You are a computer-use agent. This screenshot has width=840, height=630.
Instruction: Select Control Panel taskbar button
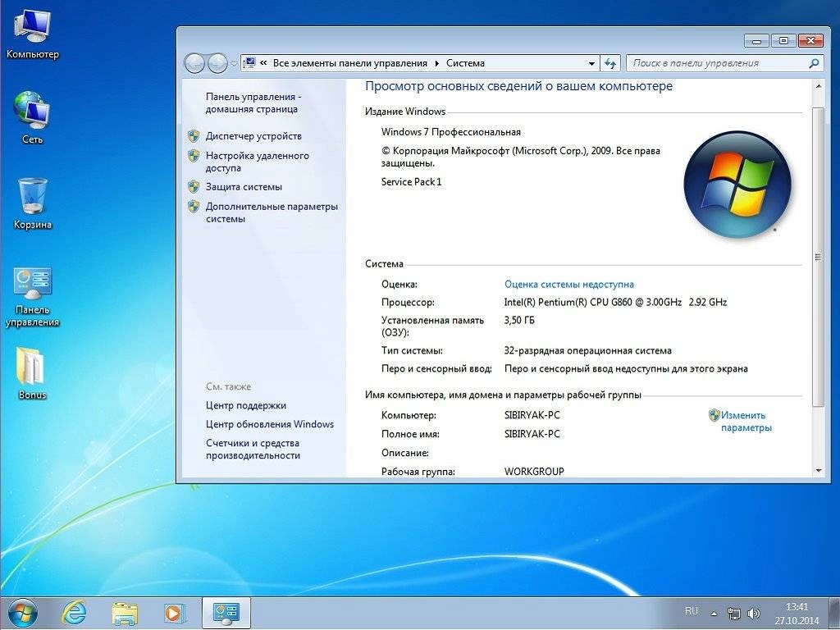coord(226,613)
